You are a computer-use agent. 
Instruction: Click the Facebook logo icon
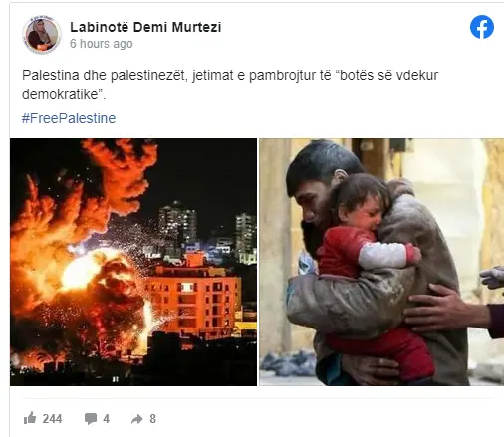(482, 27)
